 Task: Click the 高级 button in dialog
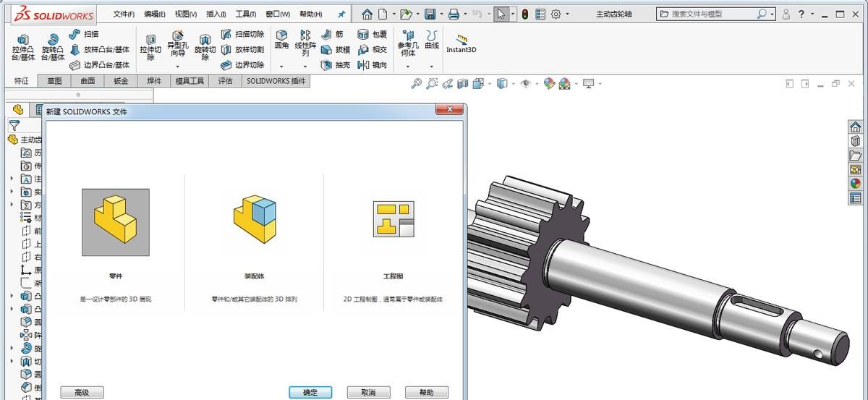(82, 392)
